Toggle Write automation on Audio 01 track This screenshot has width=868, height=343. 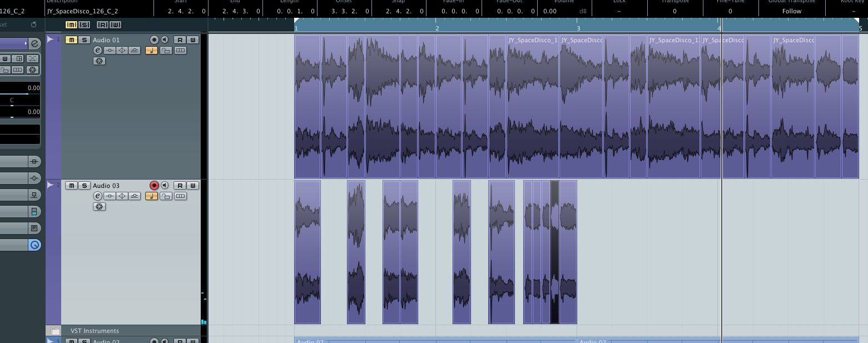point(193,39)
